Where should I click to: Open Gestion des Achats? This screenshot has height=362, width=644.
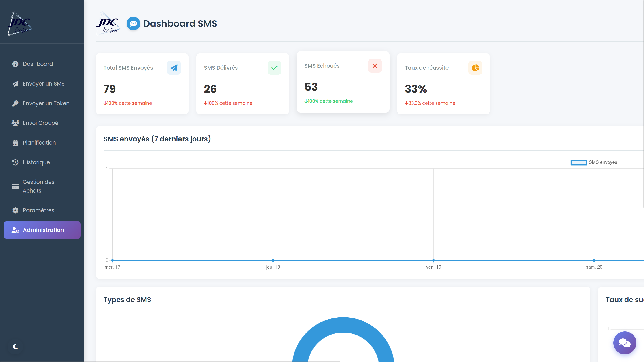[42, 186]
